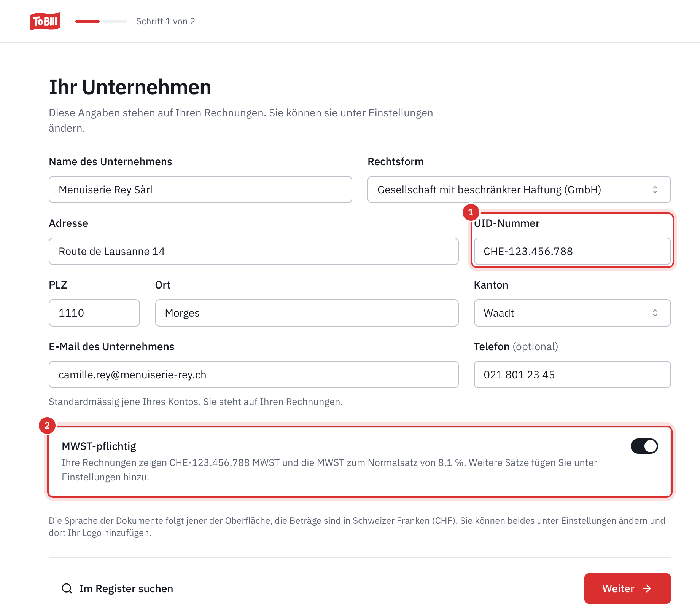Click the Telefon input field

(x=572, y=375)
